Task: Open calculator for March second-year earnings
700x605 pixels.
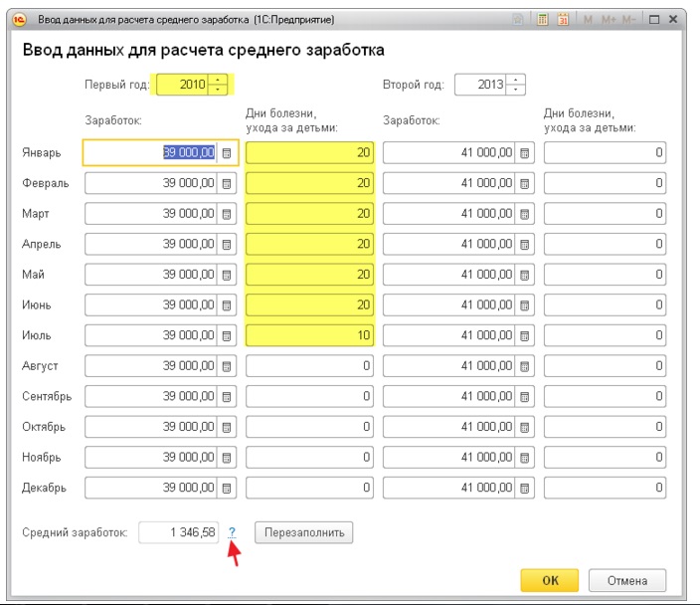Action: [525, 214]
